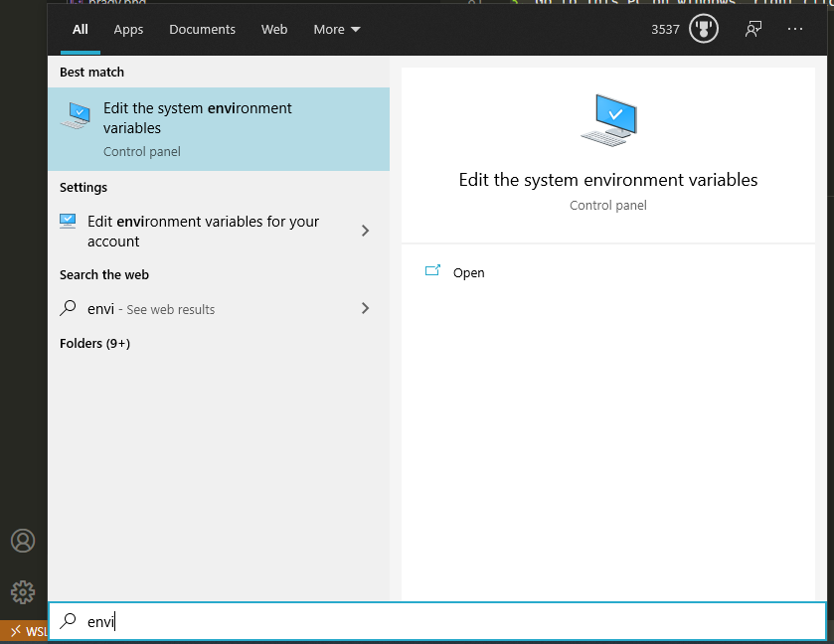Click the WSL remote indicator in the status bar
The height and width of the screenshot is (644, 834).
click(x=25, y=631)
